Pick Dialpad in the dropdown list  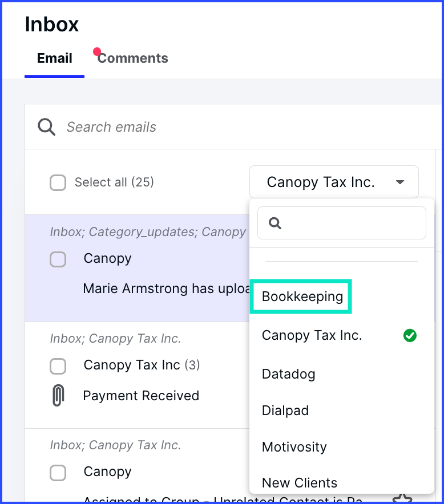pos(285,410)
